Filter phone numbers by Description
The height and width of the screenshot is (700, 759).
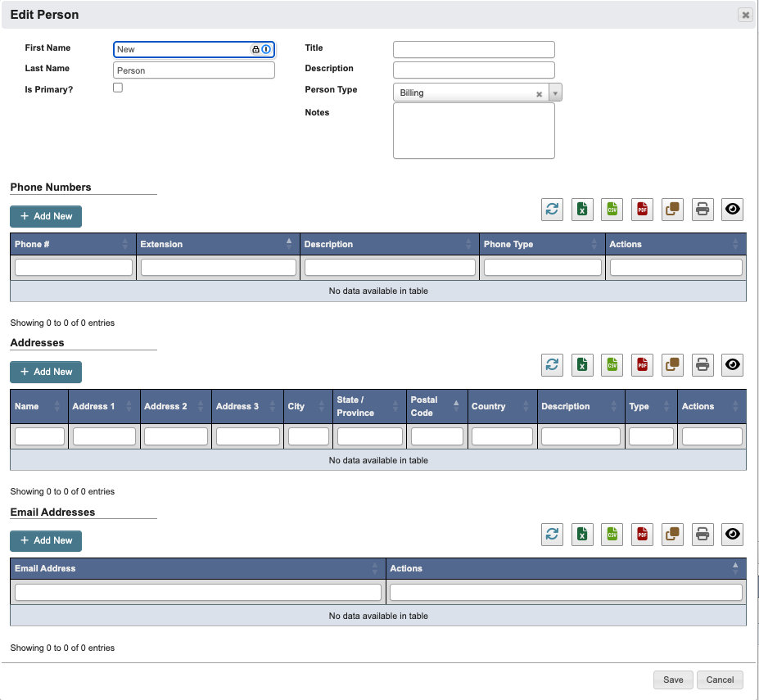pos(390,267)
